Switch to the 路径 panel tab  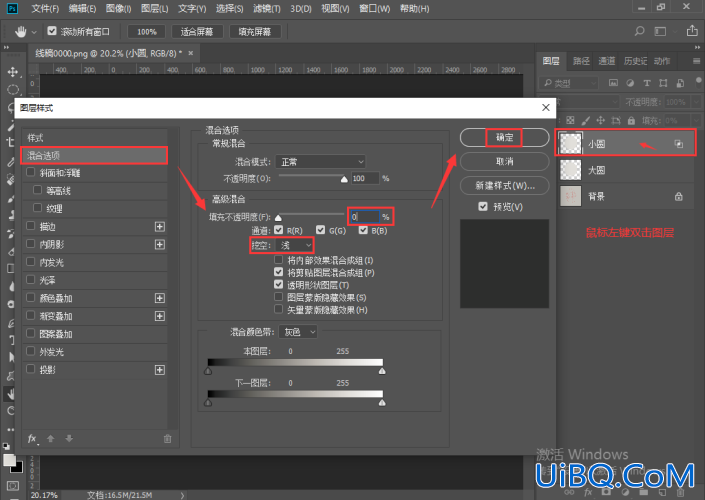[581, 61]
